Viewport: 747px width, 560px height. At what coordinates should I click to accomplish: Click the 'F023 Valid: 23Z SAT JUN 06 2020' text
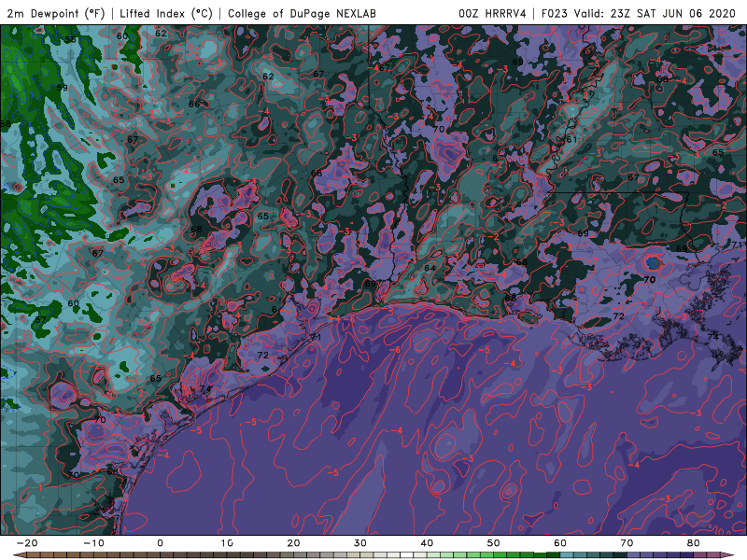(x=639, y=13)
